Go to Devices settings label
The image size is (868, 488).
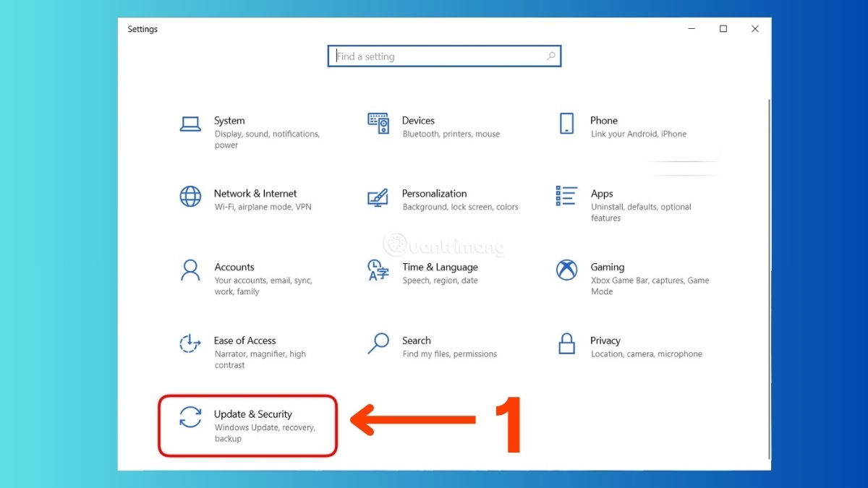point(419,121)
